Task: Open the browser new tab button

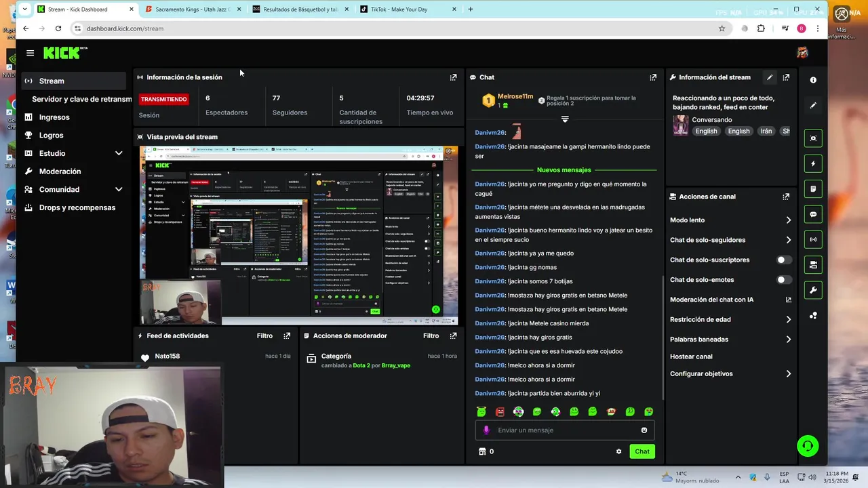Action: click(471, 9)
